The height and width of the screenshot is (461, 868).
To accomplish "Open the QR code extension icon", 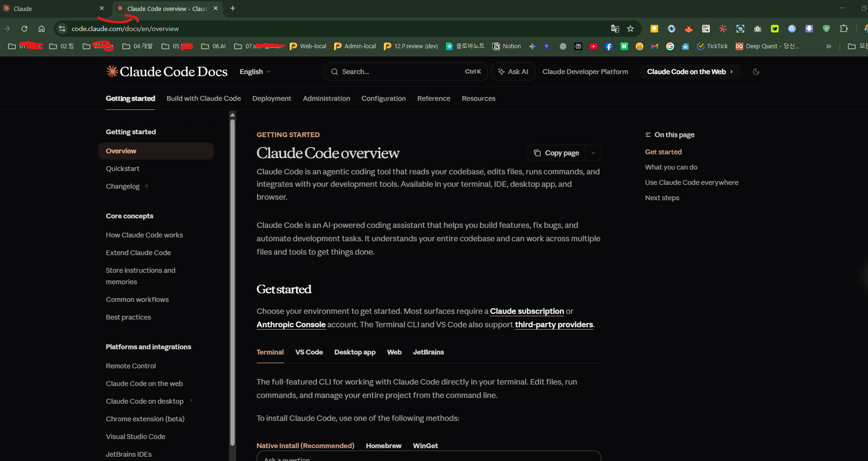I will (x=706, y=29).
